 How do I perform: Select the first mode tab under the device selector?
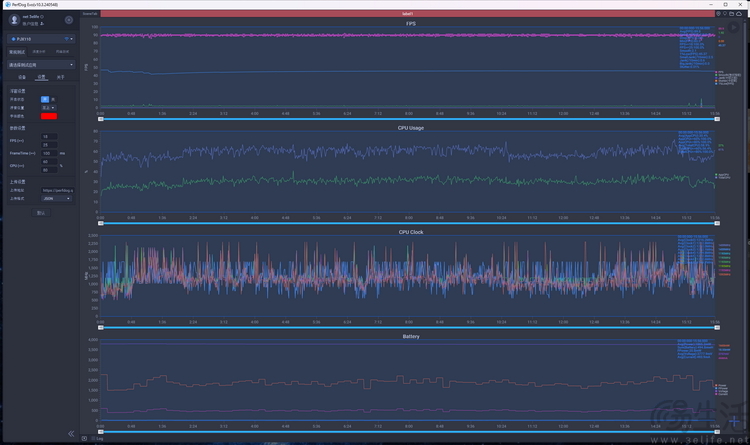(17, 52)
